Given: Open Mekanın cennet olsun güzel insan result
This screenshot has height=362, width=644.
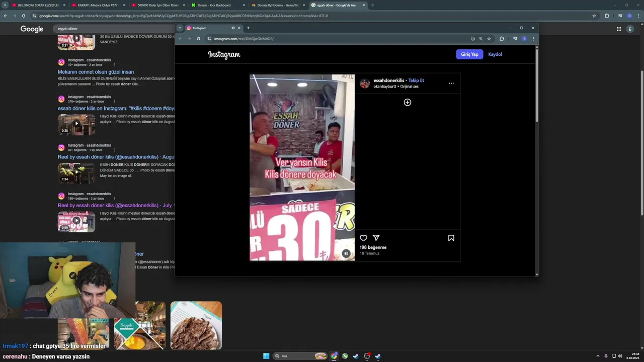Looking at the screenshot, I should pyautogui.click(x=96, y=72).
